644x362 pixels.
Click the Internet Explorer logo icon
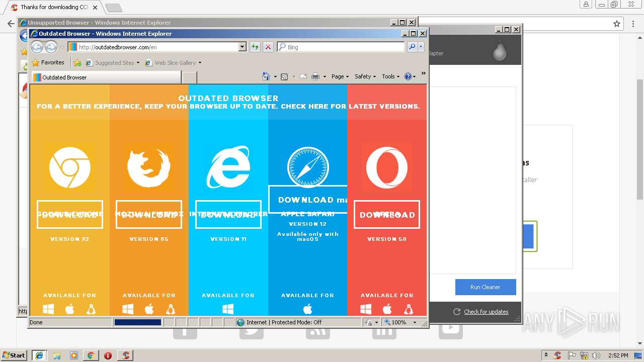tap(228, 167)
